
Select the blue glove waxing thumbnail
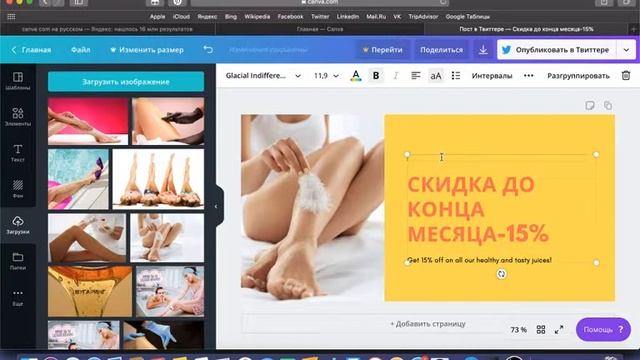(163, 335)
